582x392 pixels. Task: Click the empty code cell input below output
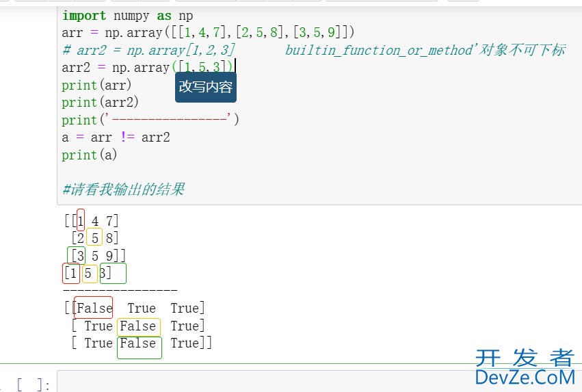tap(319, 381)
